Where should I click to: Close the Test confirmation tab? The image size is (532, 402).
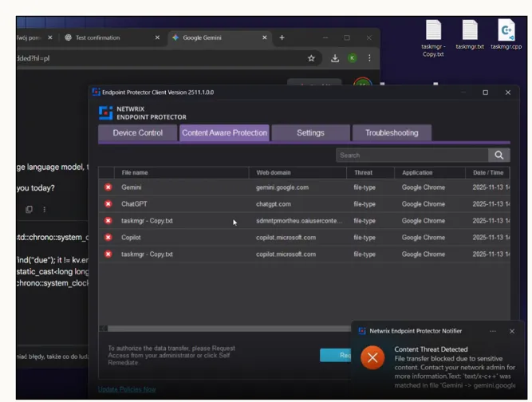tap(157, 37)
